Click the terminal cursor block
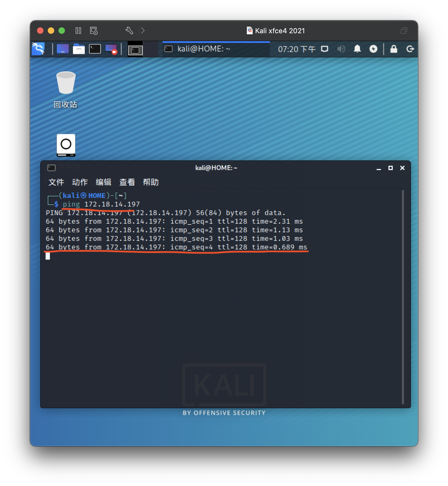Viewport: 448px width, 486px height. coord(48,256)
